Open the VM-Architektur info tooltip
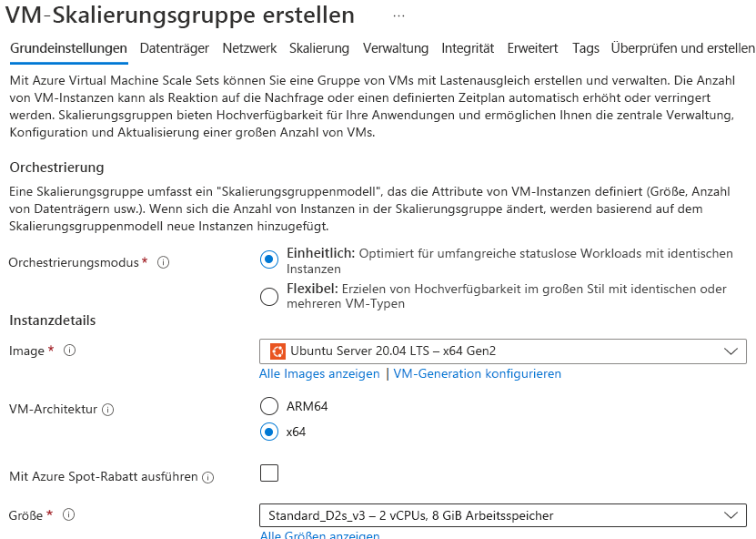756x539 pixels. (109, 409)
